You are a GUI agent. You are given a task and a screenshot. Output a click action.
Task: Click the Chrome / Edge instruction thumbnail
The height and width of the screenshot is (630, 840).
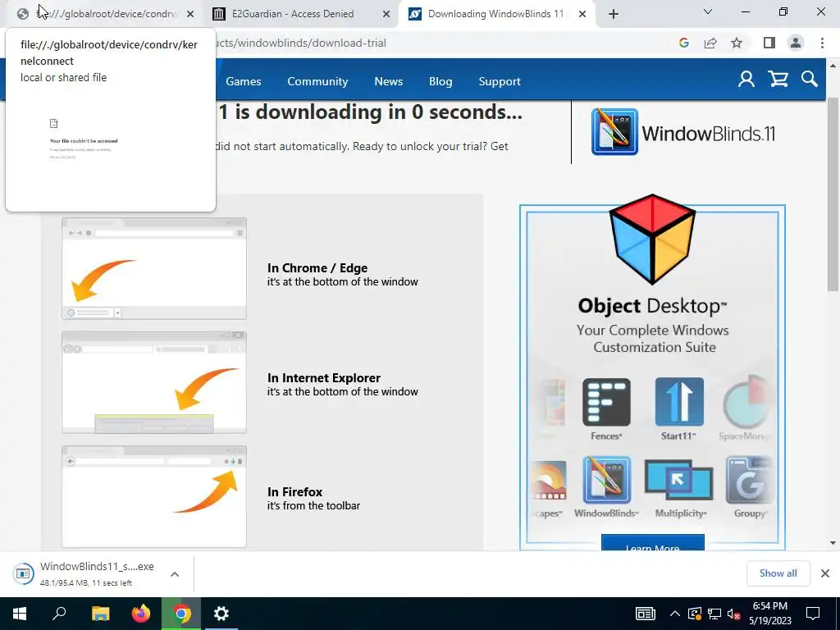153,268
